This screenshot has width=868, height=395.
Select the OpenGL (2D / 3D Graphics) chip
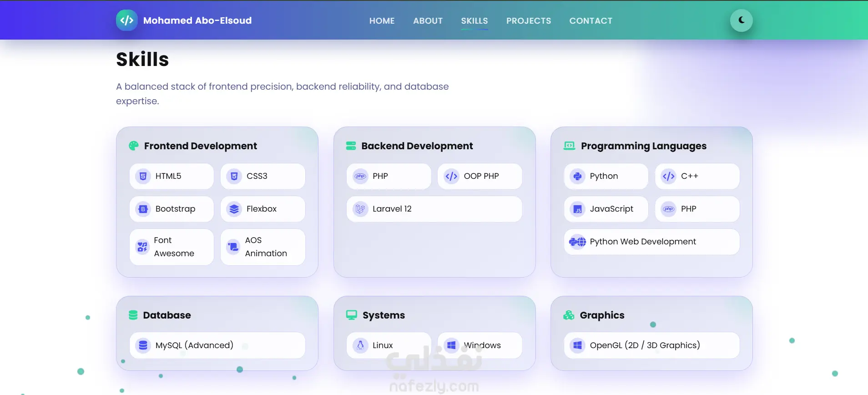[x=651, y=345]
